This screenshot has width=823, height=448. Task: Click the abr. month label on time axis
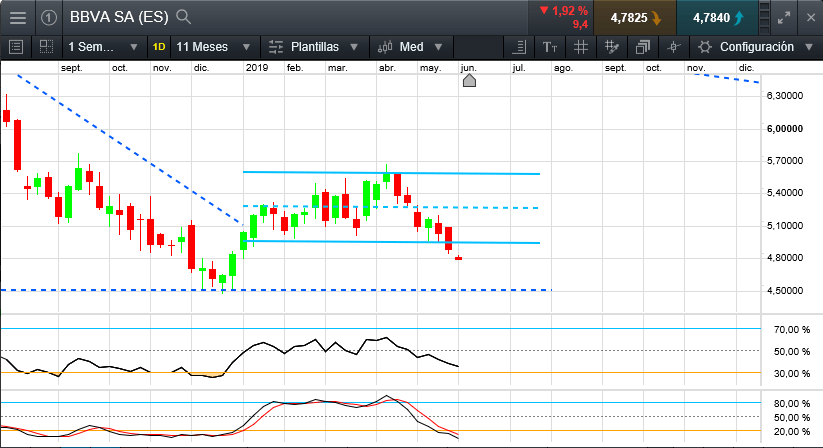tap(387, 68)
